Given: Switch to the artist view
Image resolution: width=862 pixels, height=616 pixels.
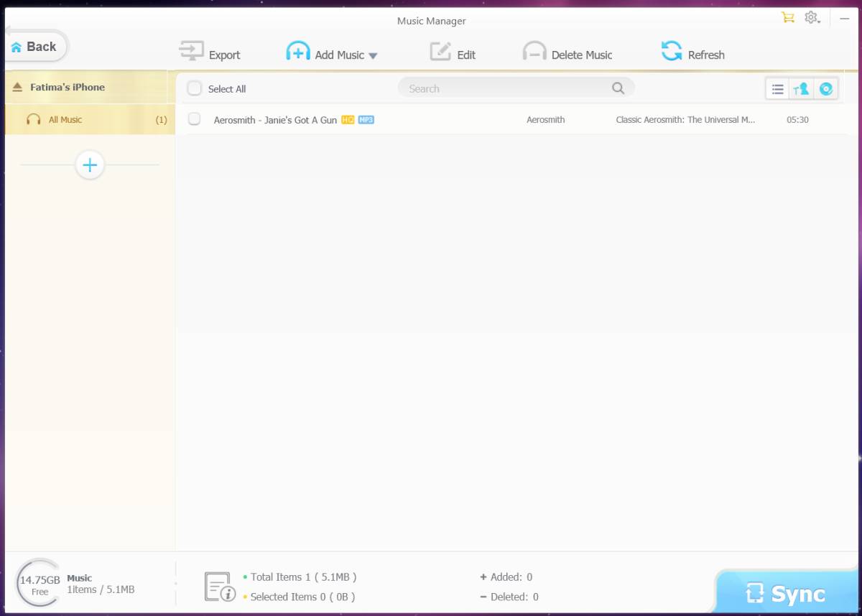Looking at the screenshot, I should [801, 89].
